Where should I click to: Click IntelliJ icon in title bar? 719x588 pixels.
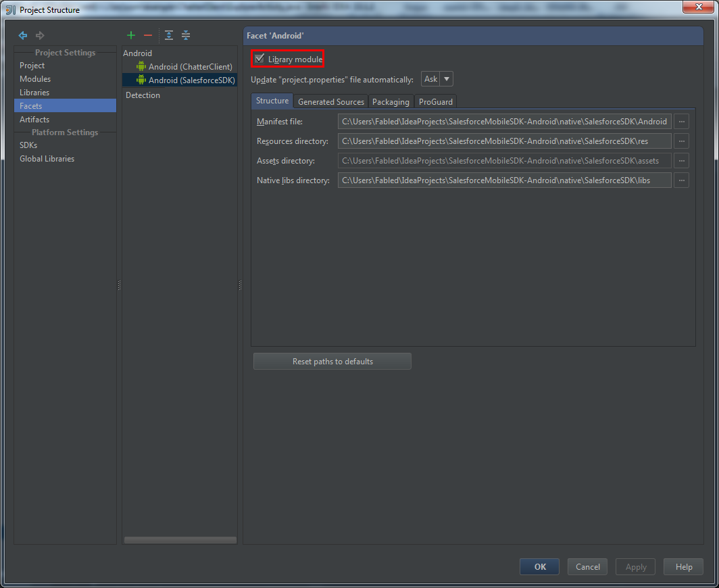[11, 9]
